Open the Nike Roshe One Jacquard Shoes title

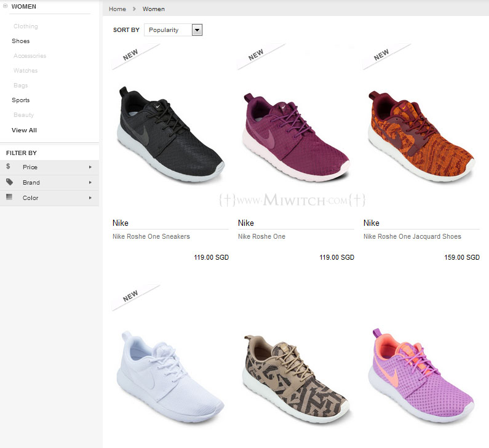412,236
